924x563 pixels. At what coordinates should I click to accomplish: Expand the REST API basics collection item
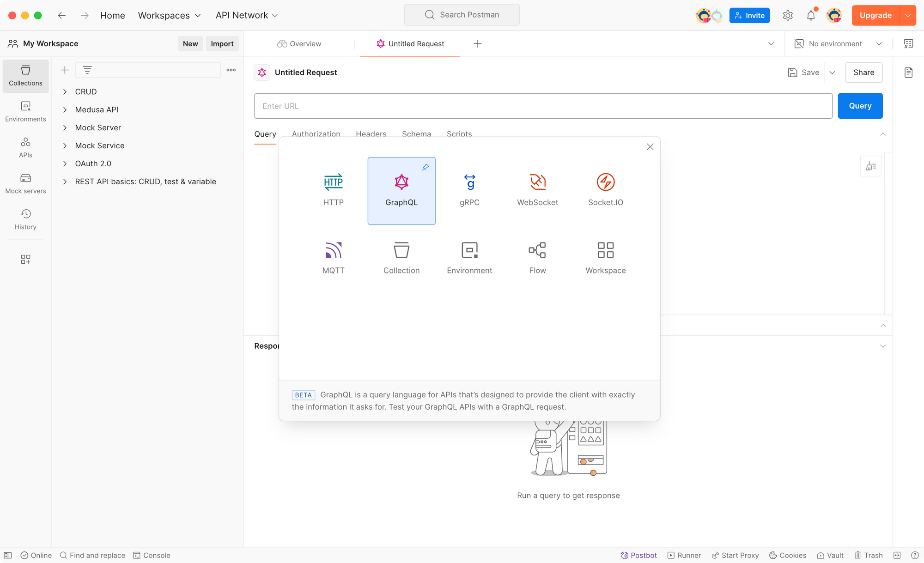tap(64, 182)
